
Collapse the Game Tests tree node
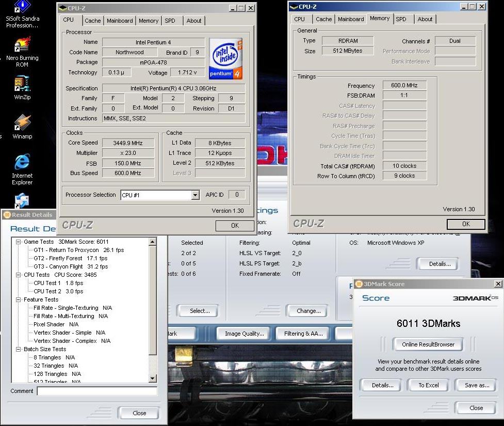click(19, 242)
